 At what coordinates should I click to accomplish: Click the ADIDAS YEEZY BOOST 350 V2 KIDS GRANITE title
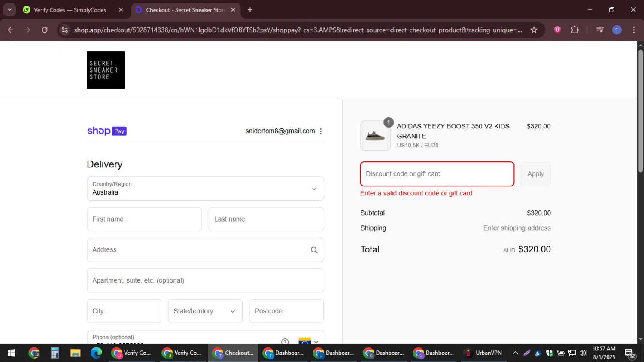453,131
